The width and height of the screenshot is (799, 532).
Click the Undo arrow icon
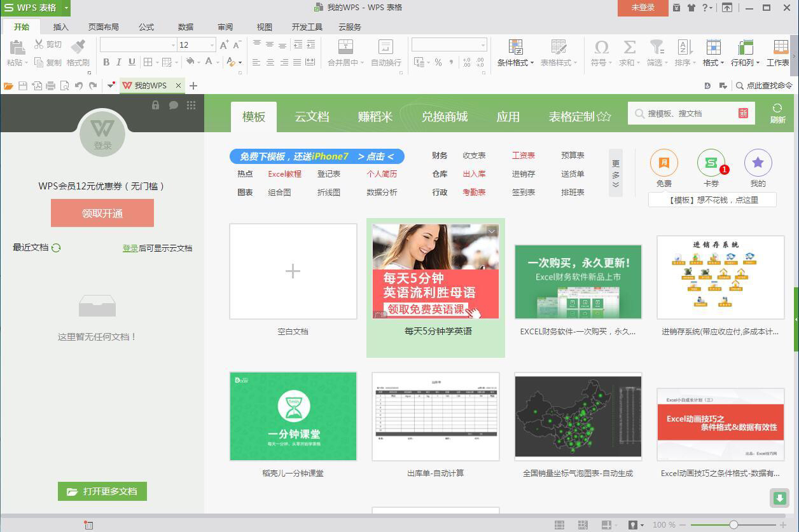[x=79, y=86]
